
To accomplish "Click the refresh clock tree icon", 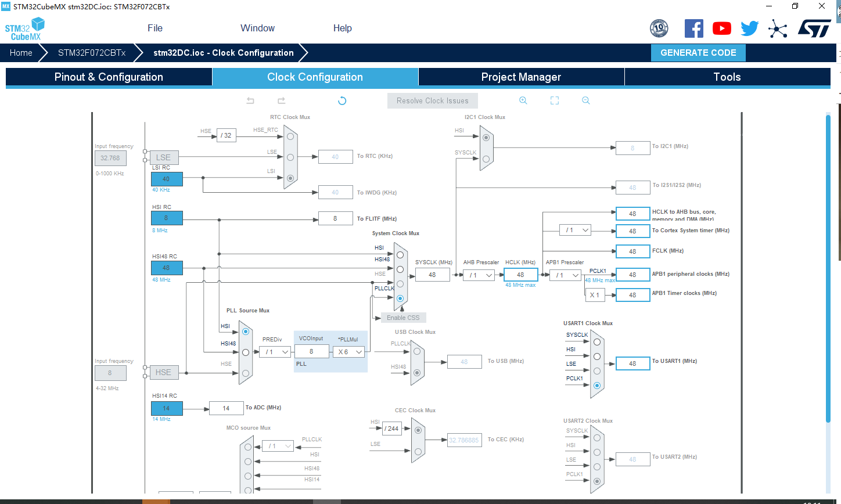I will pyautogui.click(x=342, y=100).
